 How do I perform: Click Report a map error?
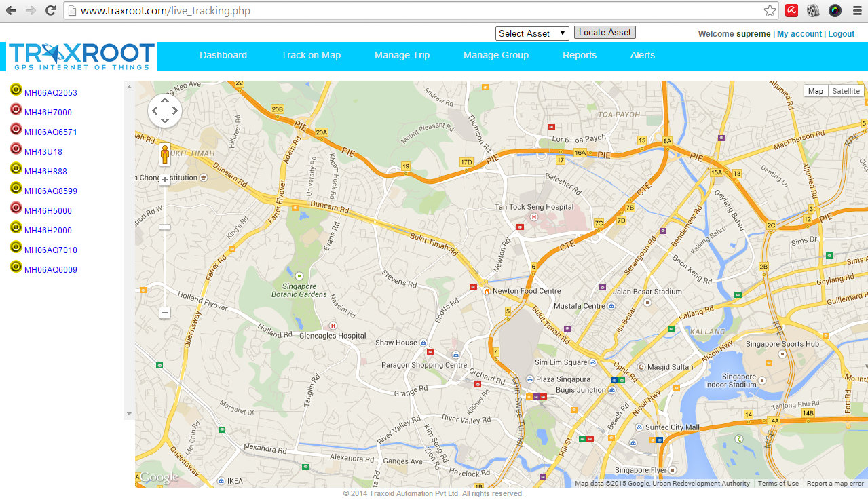click(835, 484)
